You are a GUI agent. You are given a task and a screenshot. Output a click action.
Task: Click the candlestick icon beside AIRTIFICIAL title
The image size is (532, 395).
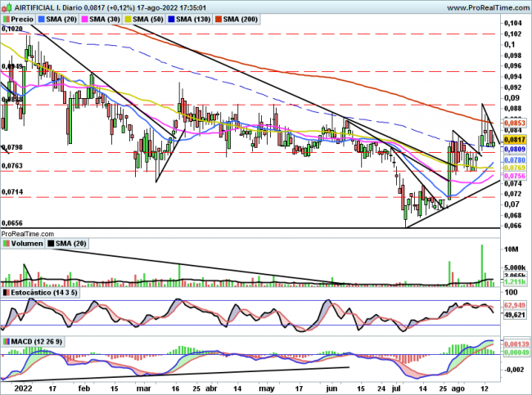pyautogui.click(x=7, y=6)
